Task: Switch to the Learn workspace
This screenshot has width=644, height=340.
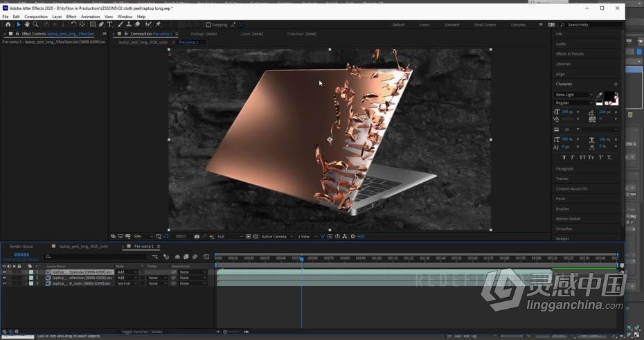Action: point(424,25)
